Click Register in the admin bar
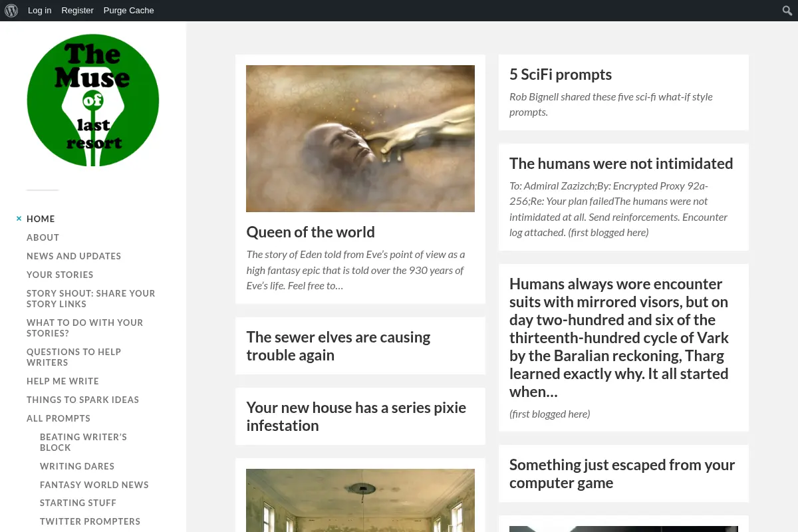This screenshot has height=532, width=798. (x=78, y=11)
